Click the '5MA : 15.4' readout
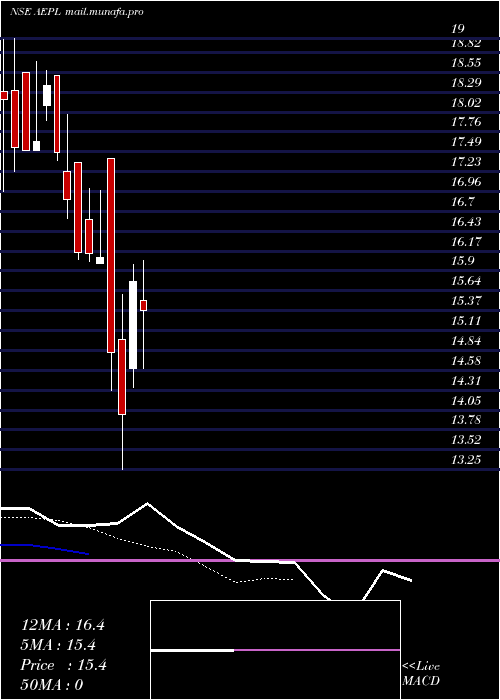Viewport: 500px width, 700px height. (58, 645)
